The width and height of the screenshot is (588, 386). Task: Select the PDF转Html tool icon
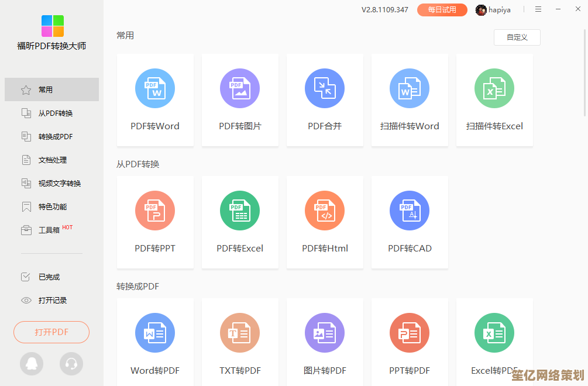point(325,211)
